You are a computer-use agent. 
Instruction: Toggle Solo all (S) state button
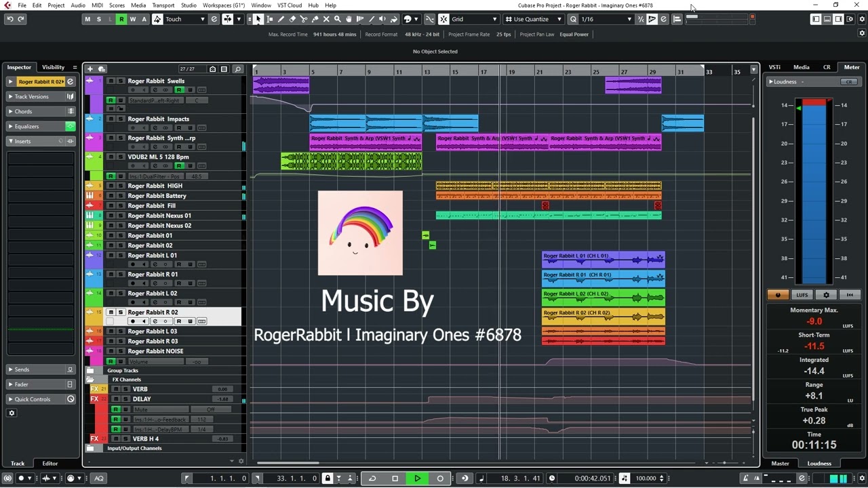click(99, 19)
